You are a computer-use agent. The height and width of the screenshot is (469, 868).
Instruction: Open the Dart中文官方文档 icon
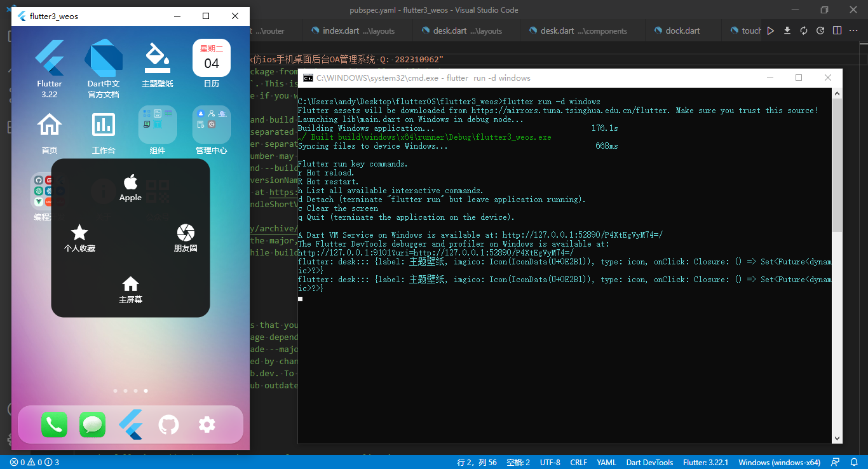(x=104, y=58)
